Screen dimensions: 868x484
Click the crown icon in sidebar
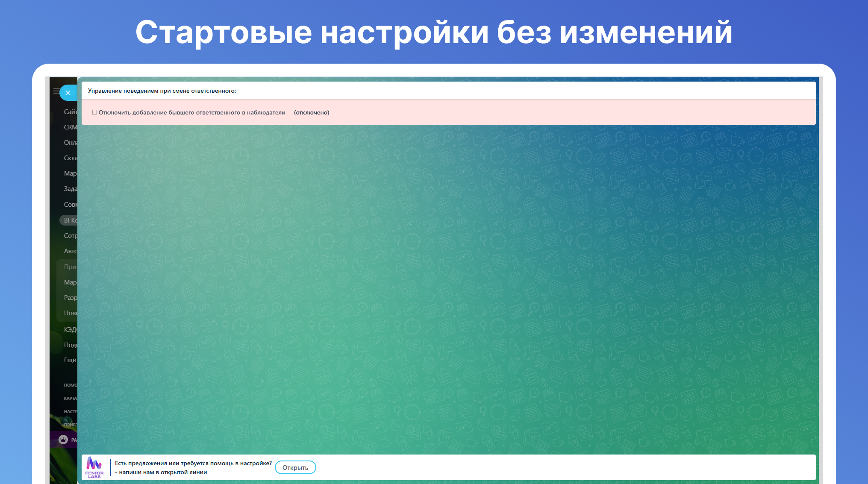click(x=63, y=440)
